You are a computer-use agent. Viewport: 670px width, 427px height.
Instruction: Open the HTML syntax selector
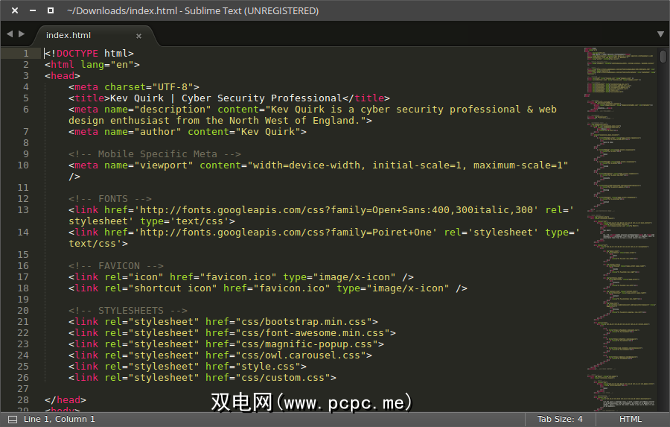630,419
